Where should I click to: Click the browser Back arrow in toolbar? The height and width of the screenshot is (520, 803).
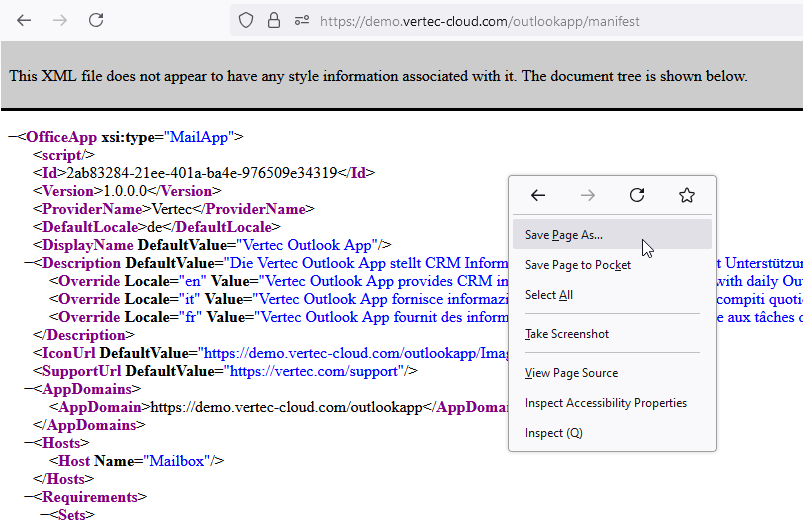(24, 20)
